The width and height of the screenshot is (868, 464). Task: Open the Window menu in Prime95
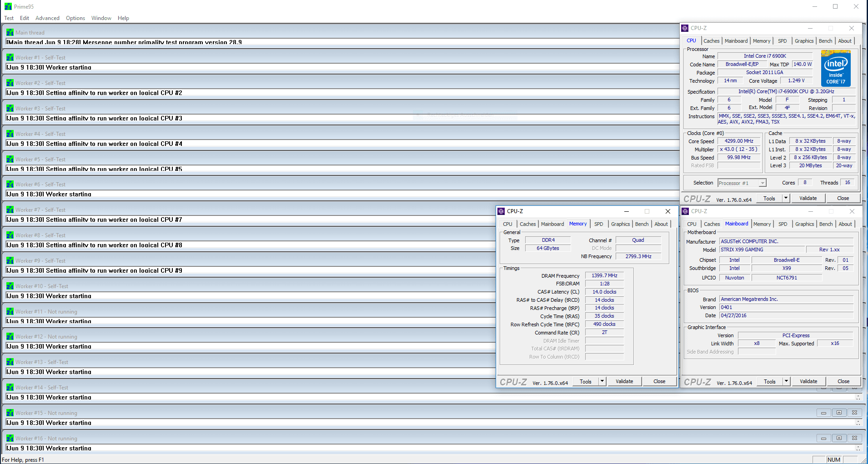[101, 18]
